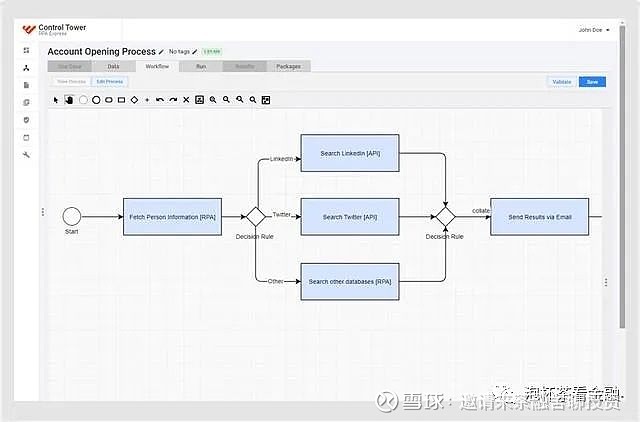This screenshot has width=640, height=422.
Task: Click the blue Save button
Action: [x=592, y=82]
